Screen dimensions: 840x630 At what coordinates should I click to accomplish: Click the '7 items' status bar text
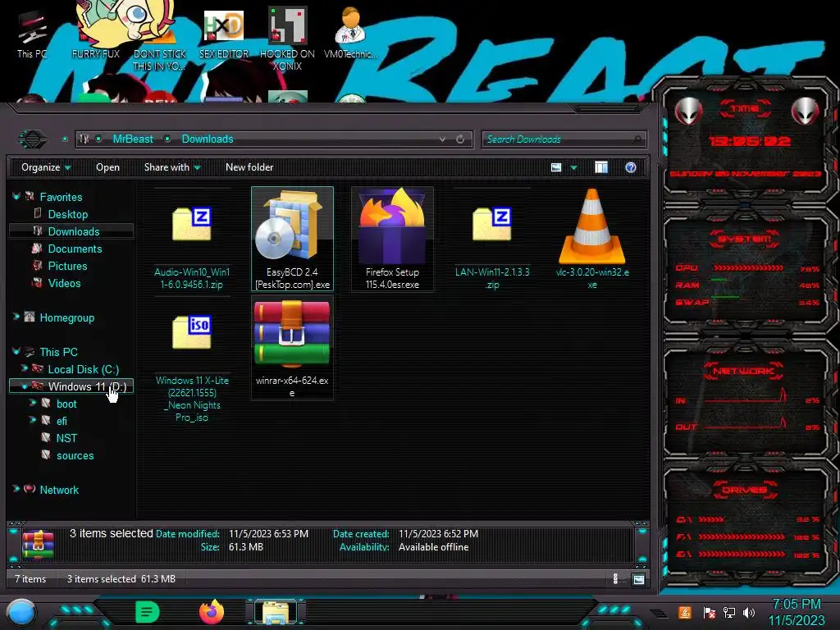pos(30,579)
